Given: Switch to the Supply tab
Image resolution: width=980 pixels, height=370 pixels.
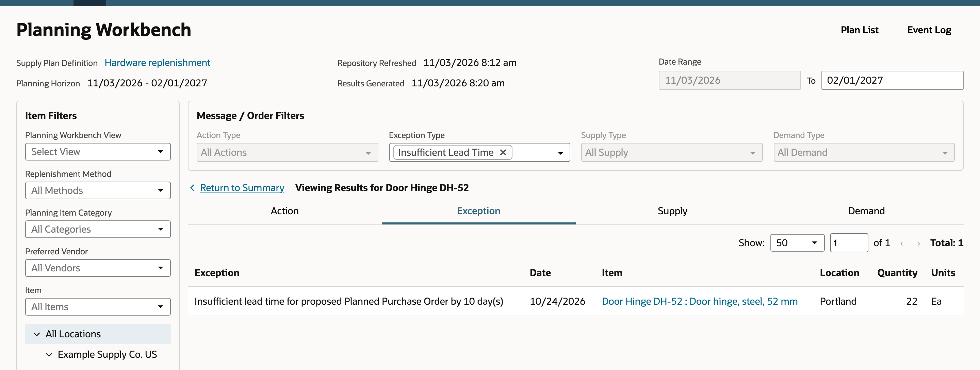Looking at the screenshot, I should tap(672, 211).
